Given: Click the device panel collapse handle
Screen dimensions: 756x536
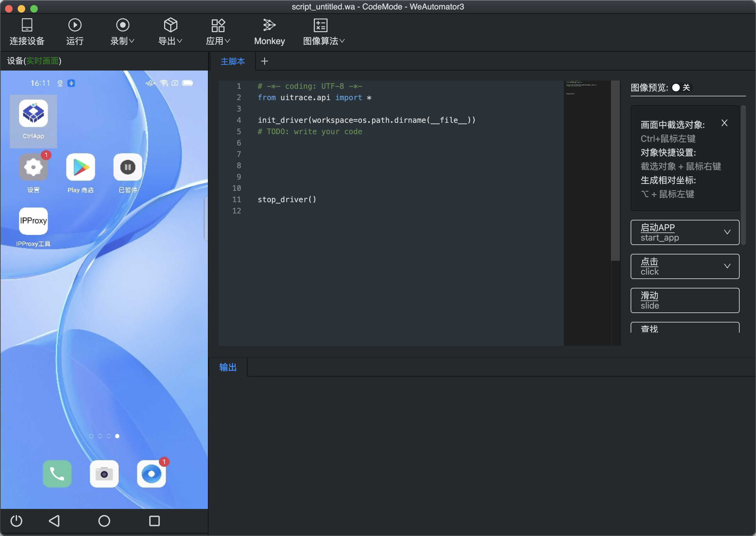Looking at the screenshot, I should click(x=206, y=219).
